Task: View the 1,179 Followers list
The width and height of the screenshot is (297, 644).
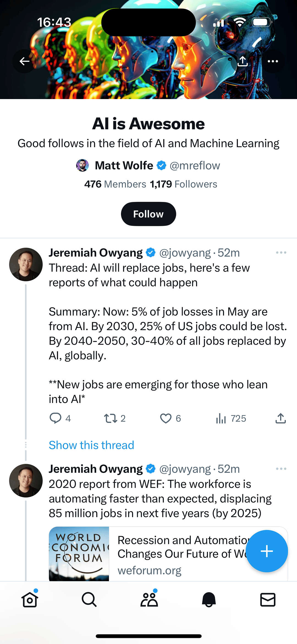Action: [183, 184]
